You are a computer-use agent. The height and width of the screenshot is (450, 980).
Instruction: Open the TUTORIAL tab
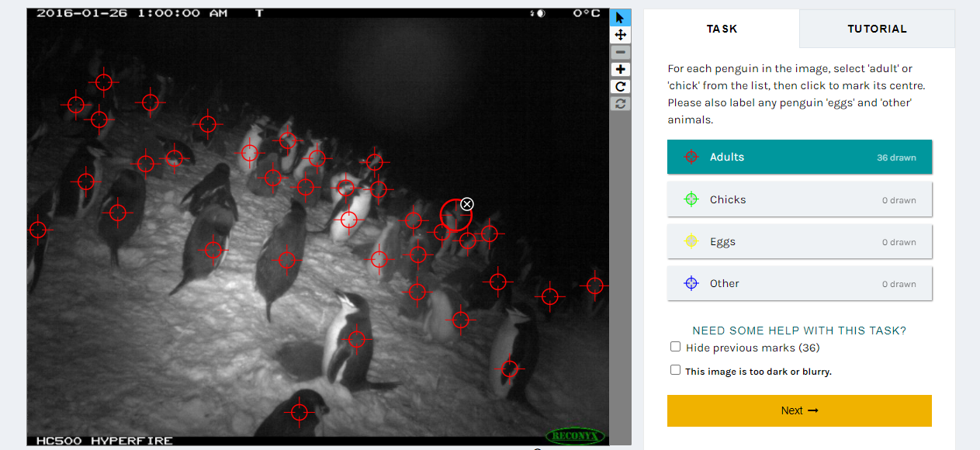click(877, 29)
